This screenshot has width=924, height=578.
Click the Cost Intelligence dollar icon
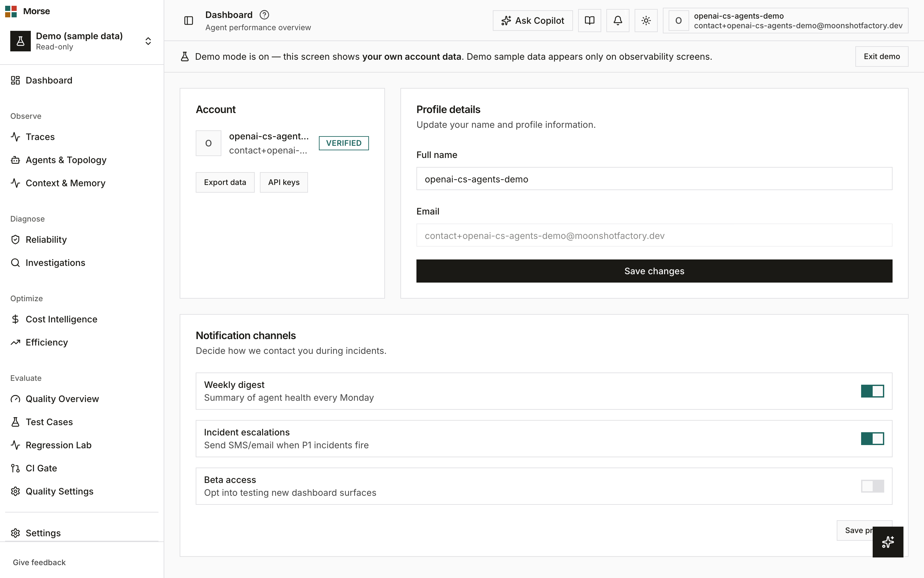click(x=15, y=319)
